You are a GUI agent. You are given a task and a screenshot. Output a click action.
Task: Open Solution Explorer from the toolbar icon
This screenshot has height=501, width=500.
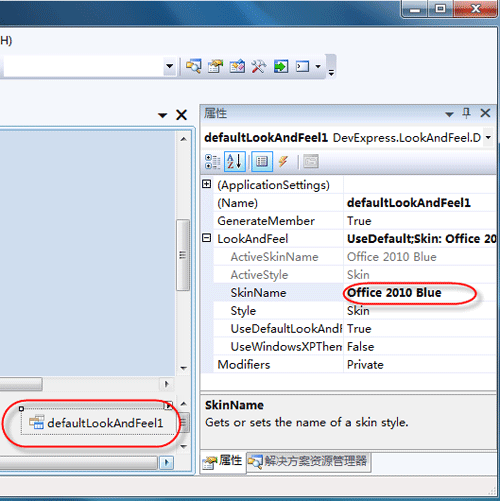pos(194,66)
